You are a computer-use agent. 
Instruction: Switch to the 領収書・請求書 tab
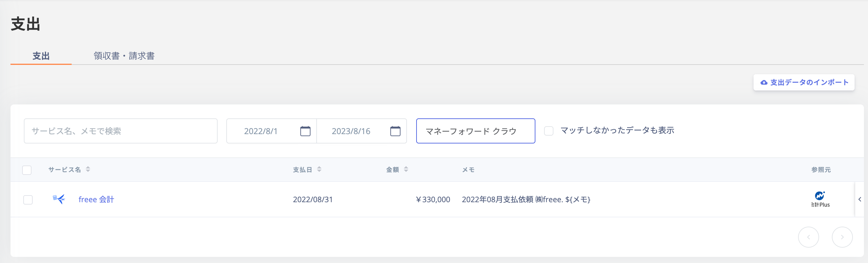click(x=124, y=56)
